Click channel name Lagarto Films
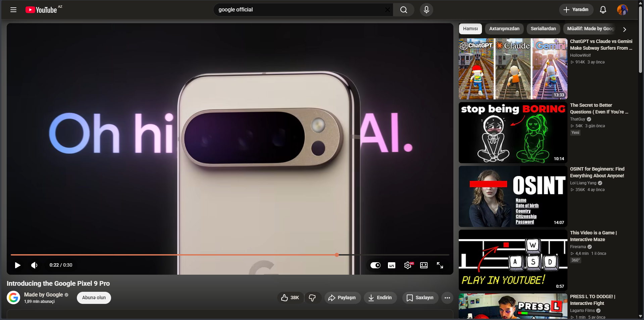644x320 pixels. (x=582, y=311)
